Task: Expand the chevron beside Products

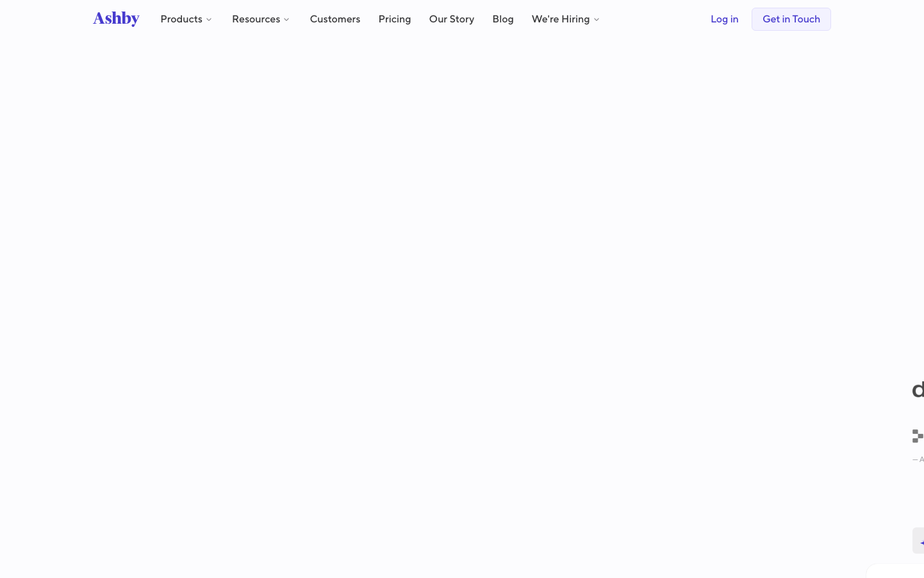Action: pos(209,20)
